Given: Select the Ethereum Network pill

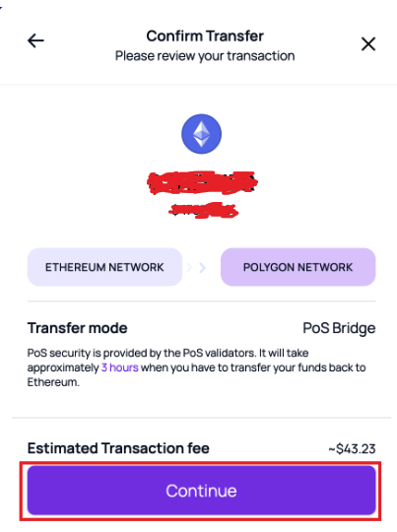Looking at the screenshot, I should click(x=104, y=267).
